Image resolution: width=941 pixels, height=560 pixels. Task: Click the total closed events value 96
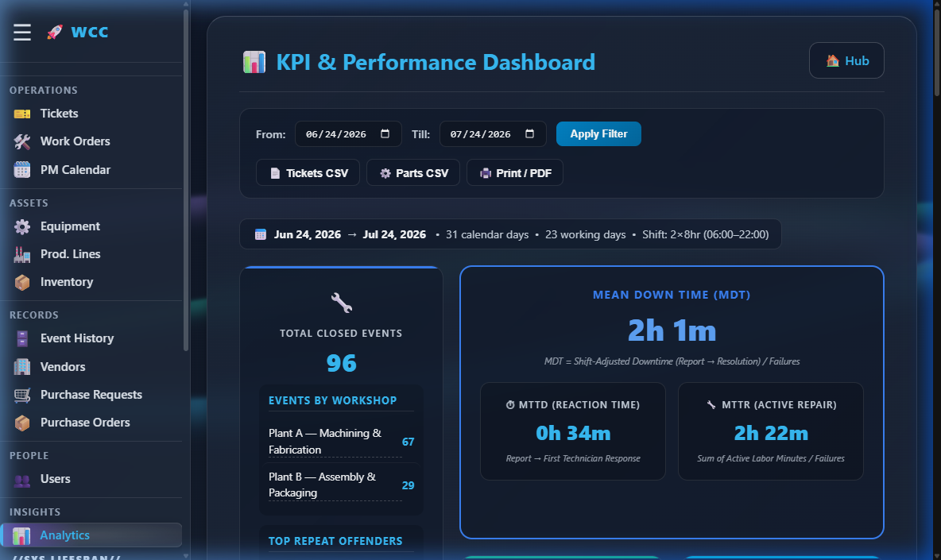342,363
